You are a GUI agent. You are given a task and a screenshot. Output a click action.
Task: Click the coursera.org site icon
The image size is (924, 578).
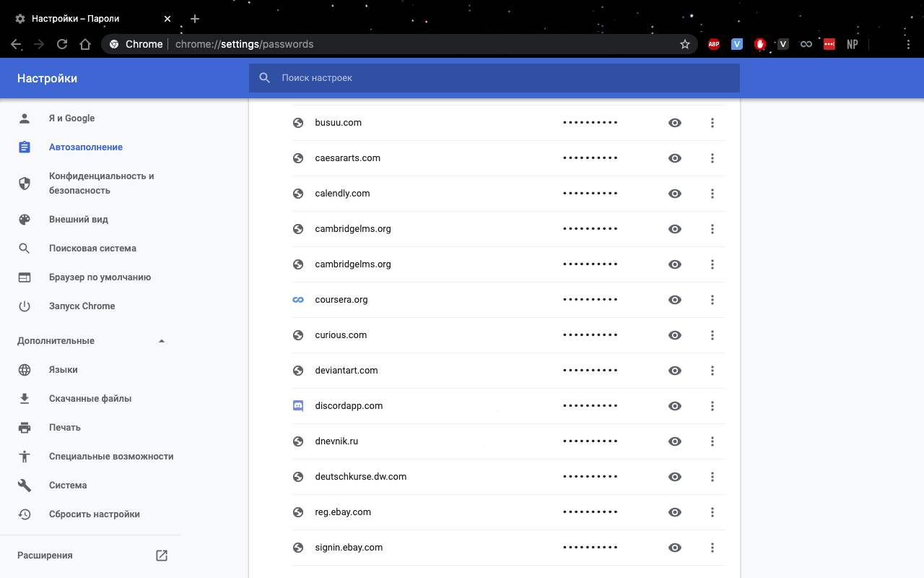298,300
